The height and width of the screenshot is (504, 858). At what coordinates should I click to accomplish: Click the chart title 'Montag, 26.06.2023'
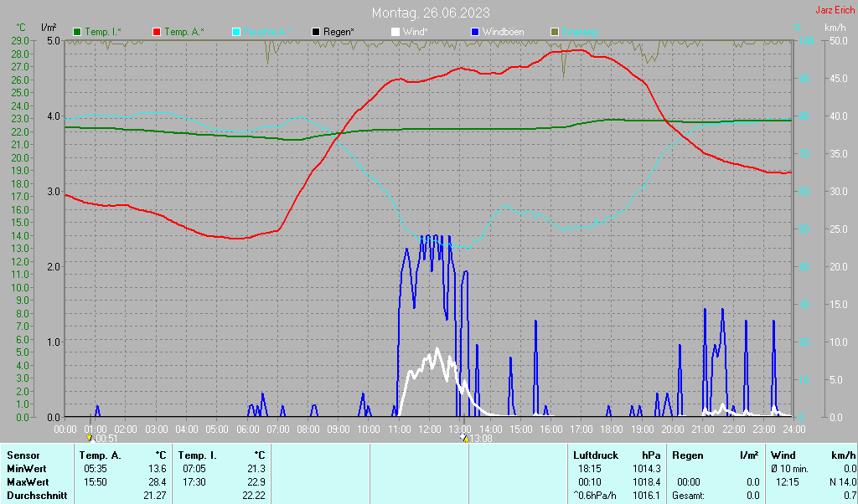point(431,13)
